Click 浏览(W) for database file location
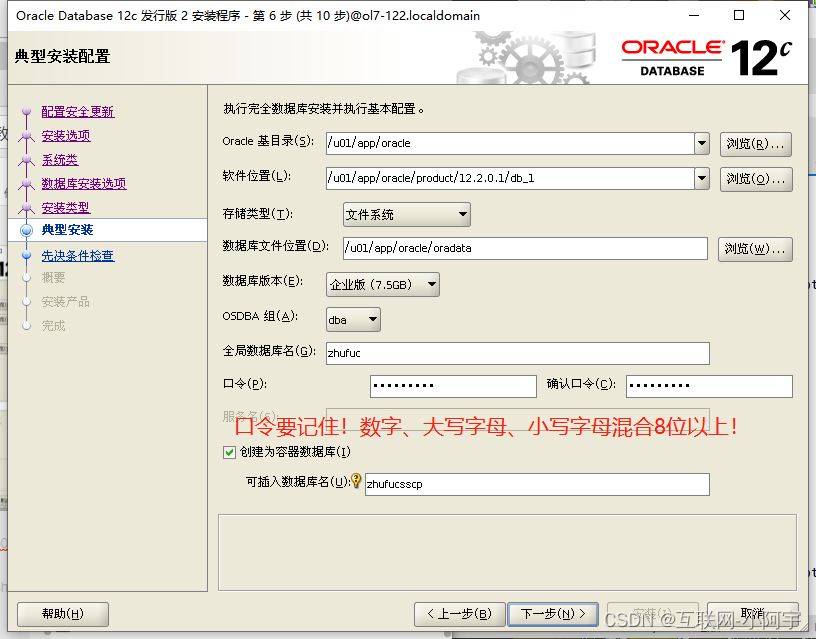816x639 pixels. click(755, 249)
